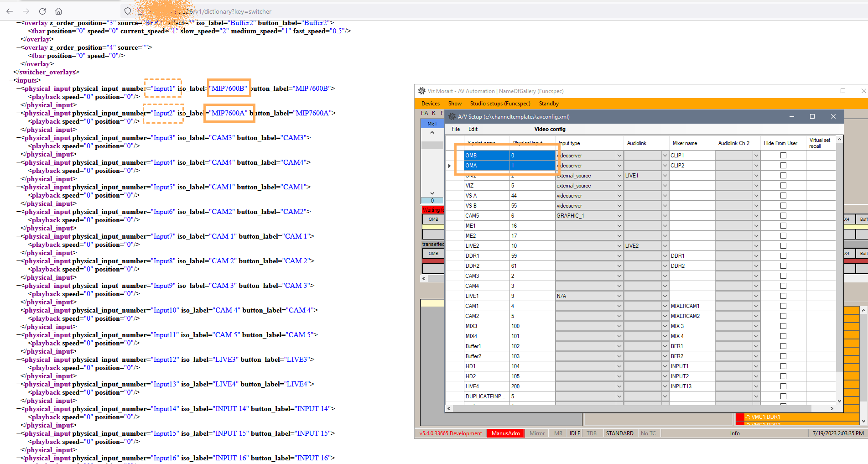The height and width of the screenshot is (464, 868).
Task: Open Edit menu in A/V Setup
Action: [x=473, y=129]
